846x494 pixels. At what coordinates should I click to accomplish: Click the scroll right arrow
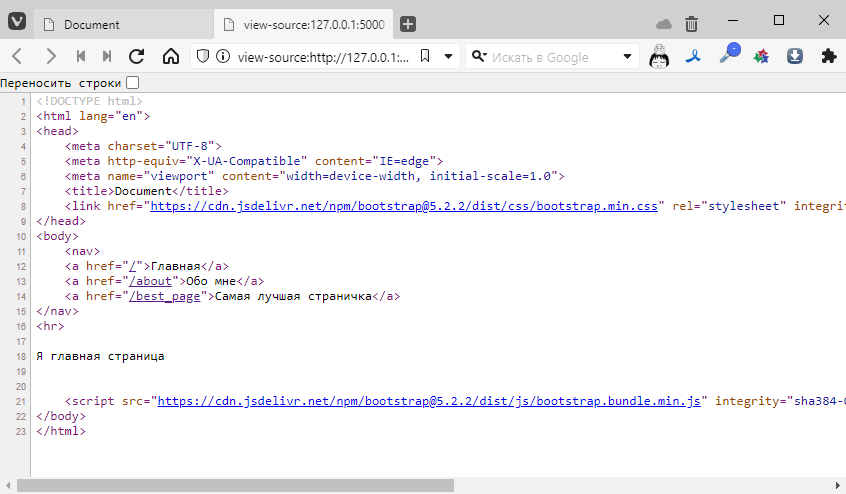pos(838,485)
